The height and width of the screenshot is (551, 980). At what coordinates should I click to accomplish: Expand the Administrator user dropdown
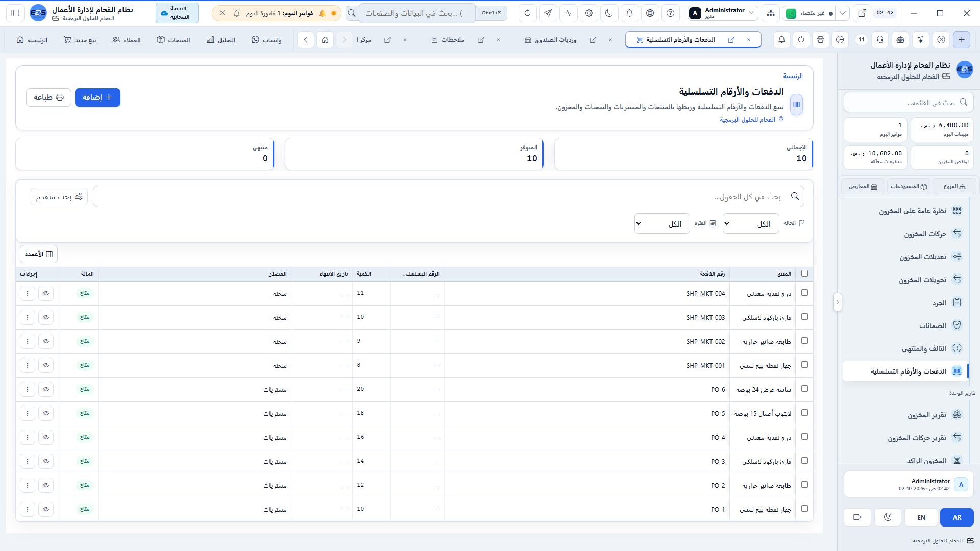722,13
